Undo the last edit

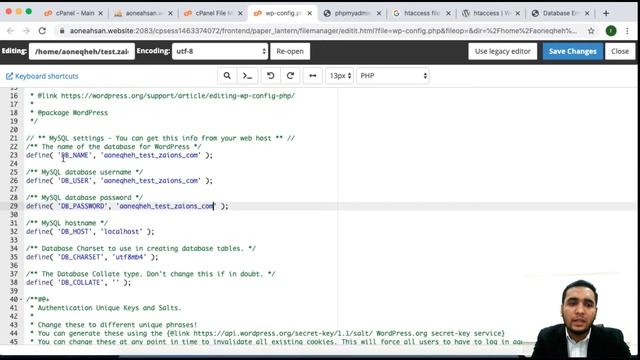point(270,76)
